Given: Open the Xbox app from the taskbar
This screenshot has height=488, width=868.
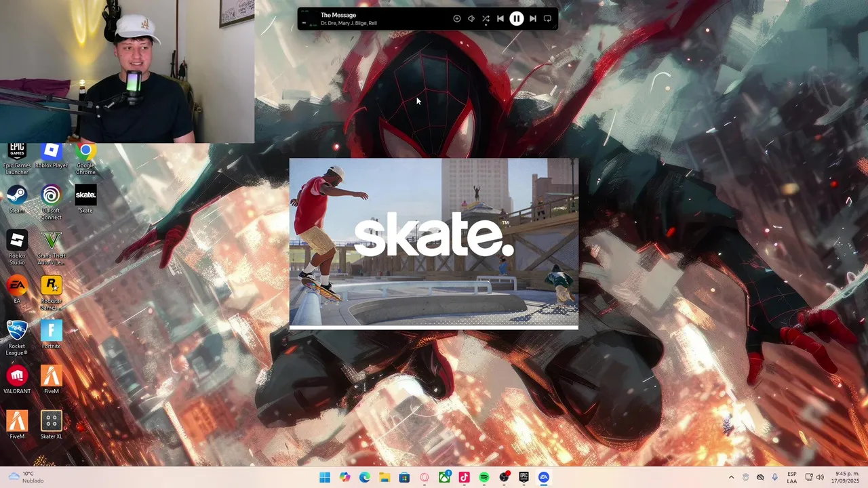Looking at the screenshot, I should [444, 477].
